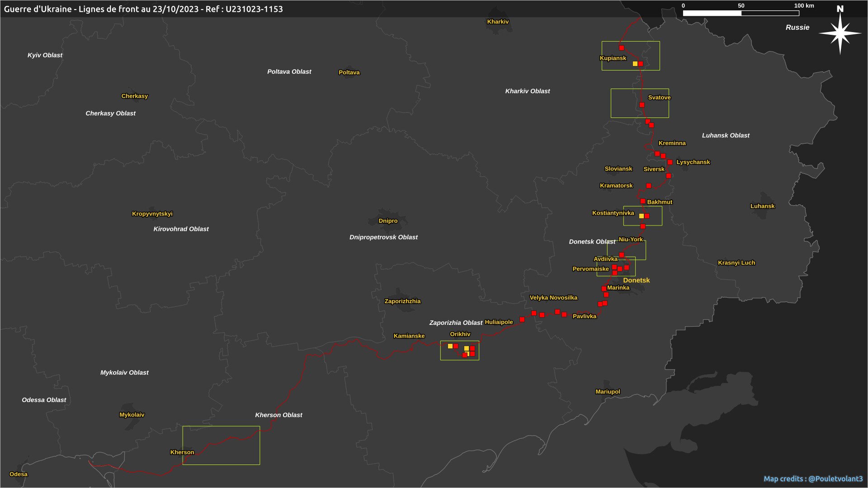Click the Cherkasy city label
The image size is (868, 488).
click(135, 96)
